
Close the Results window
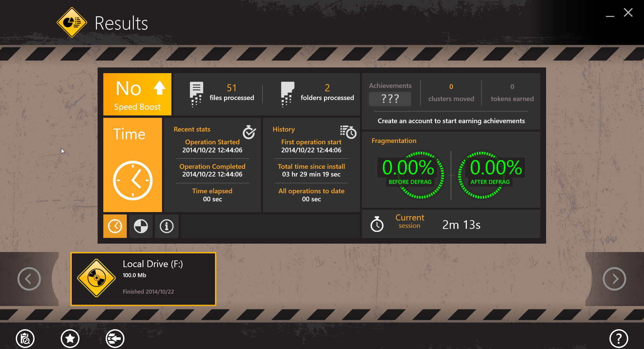coord(628,13)
